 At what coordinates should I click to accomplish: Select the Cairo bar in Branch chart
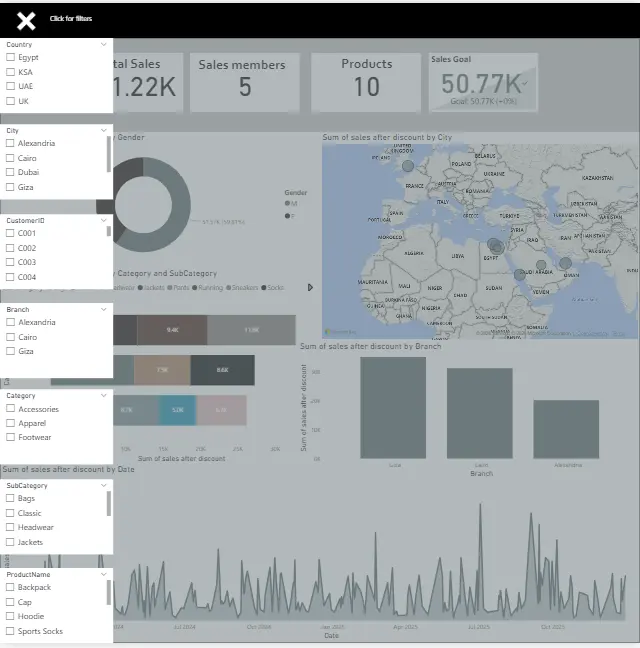click(x=480, y=413)
